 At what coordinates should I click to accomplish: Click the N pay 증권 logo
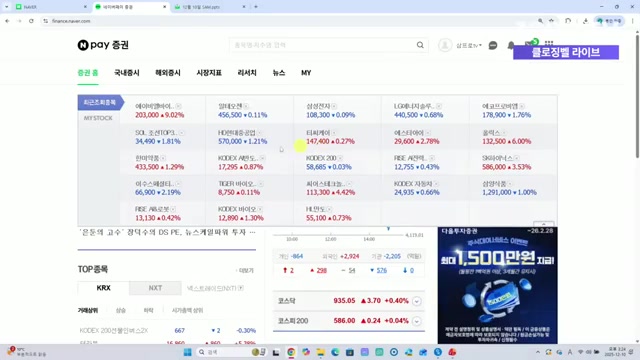(x=103, y=45)
